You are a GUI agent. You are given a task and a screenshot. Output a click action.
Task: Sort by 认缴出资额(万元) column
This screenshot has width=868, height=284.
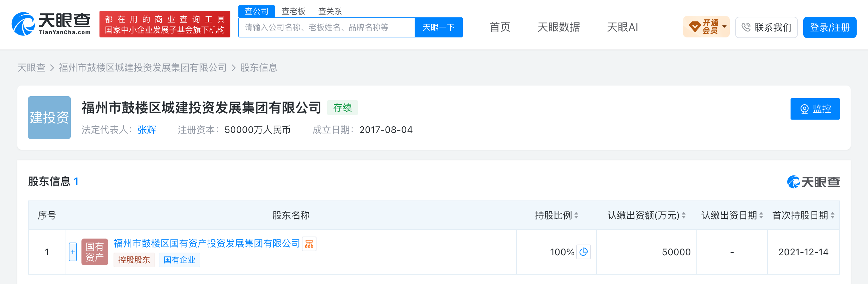pos(683,215)
